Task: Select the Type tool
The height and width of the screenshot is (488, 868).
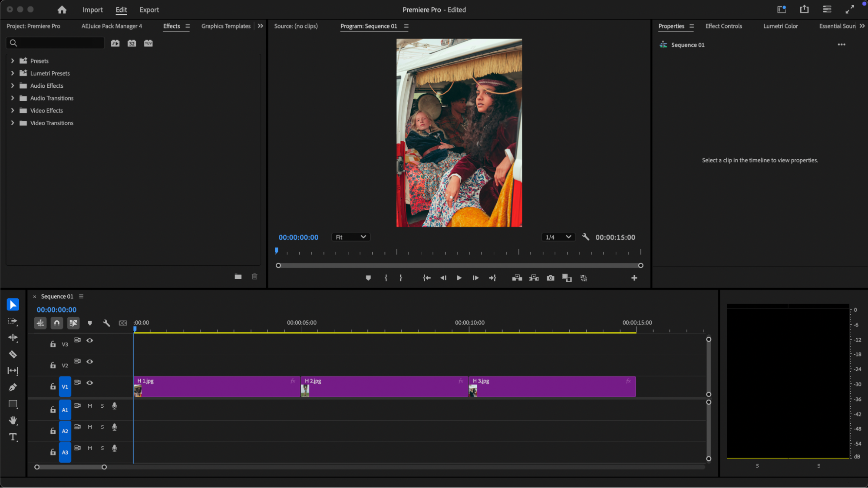Action: (x=13, y=437)
